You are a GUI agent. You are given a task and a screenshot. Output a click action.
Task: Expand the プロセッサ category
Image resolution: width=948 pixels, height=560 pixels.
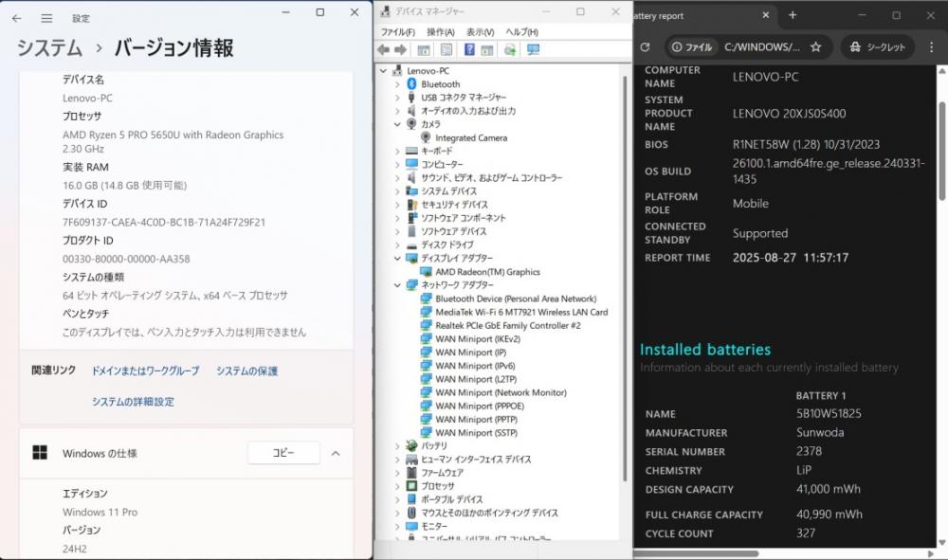397,486
